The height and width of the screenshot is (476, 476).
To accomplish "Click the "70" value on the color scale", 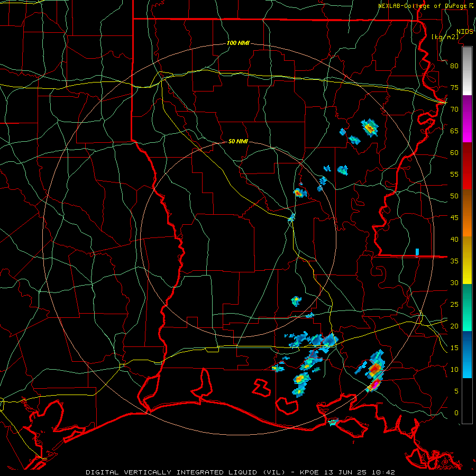I will [x=454, y=109].
